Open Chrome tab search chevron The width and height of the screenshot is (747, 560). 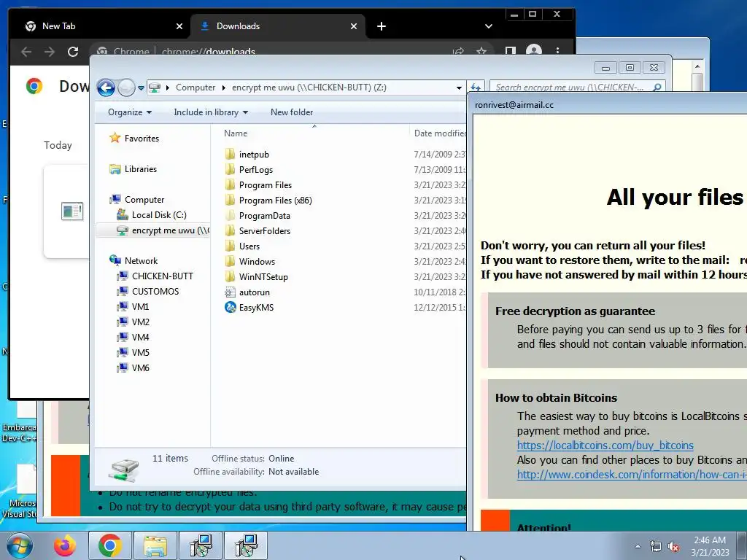[x=488, y=26]
